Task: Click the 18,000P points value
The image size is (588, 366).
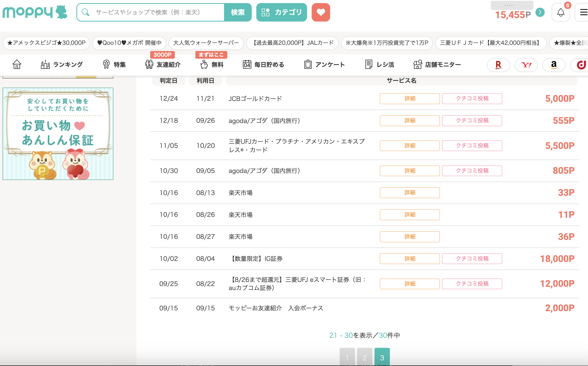Action: [557, 259]
